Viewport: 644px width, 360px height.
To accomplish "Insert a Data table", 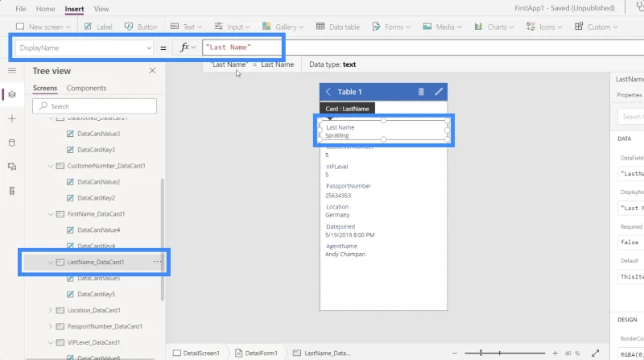I will [x=337, y=27].
